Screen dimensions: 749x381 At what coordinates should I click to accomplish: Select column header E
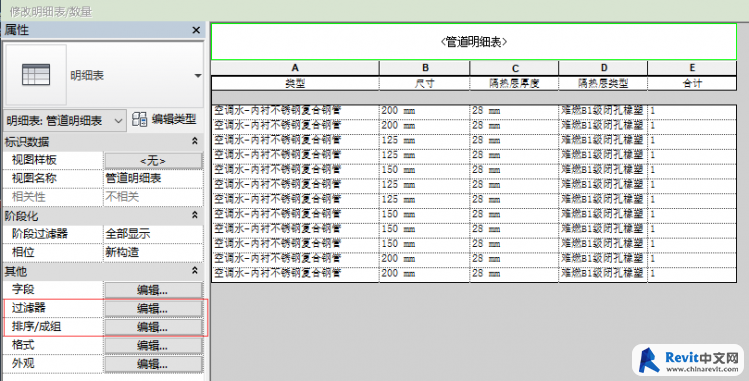pos(692,68)
